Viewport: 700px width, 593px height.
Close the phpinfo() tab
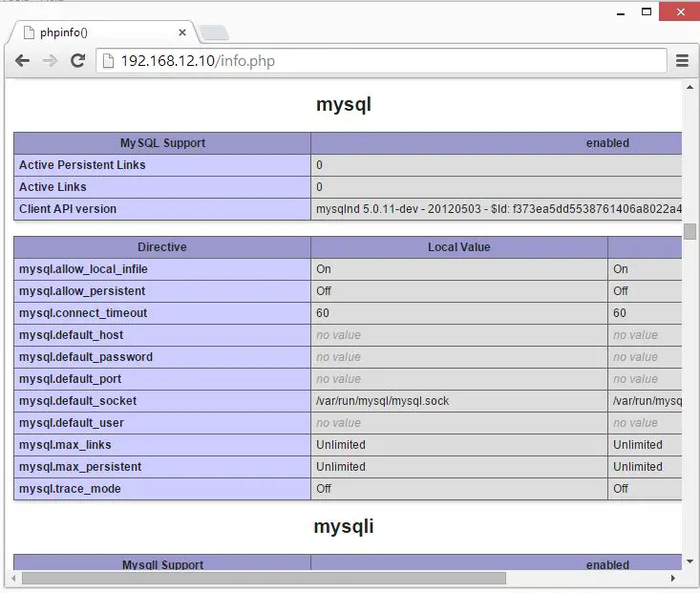(x=182, y=32)
